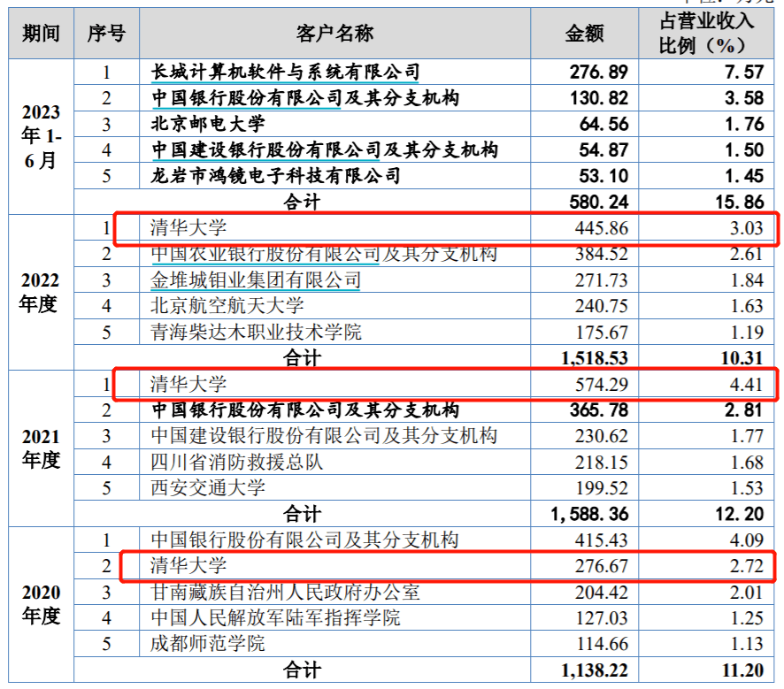Click the percentage 2.72
Screen dimensions: 784x689
(745, 566)
